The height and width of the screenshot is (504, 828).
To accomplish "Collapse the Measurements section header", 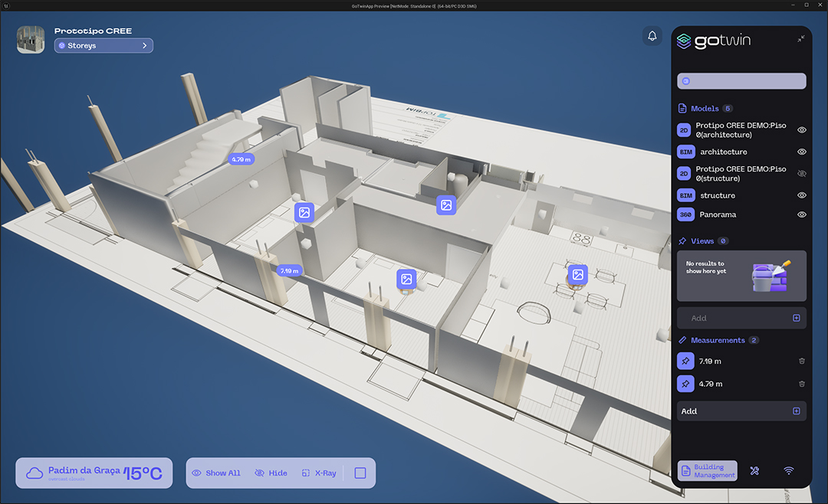I will [717, 340].
